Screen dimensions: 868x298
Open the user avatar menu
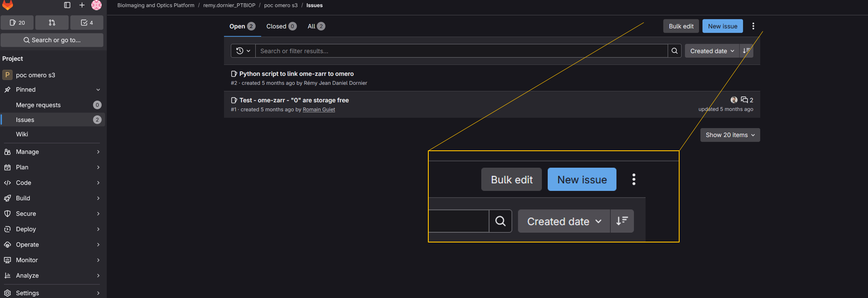(96, 5)
